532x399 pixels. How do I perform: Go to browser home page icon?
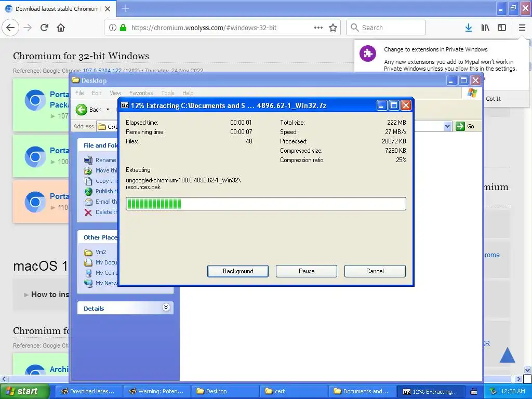point(61,28)
